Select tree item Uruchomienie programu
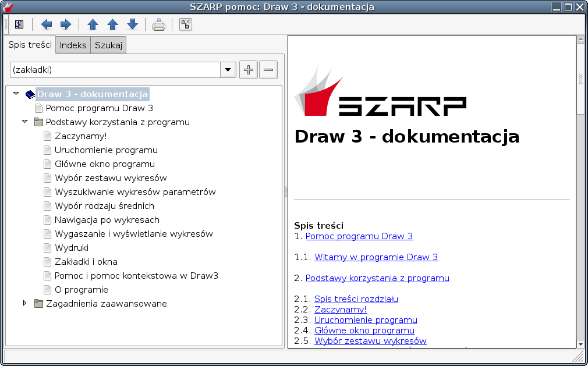The width and height of the screenshot is (588, 366). [x=106, y=150]
